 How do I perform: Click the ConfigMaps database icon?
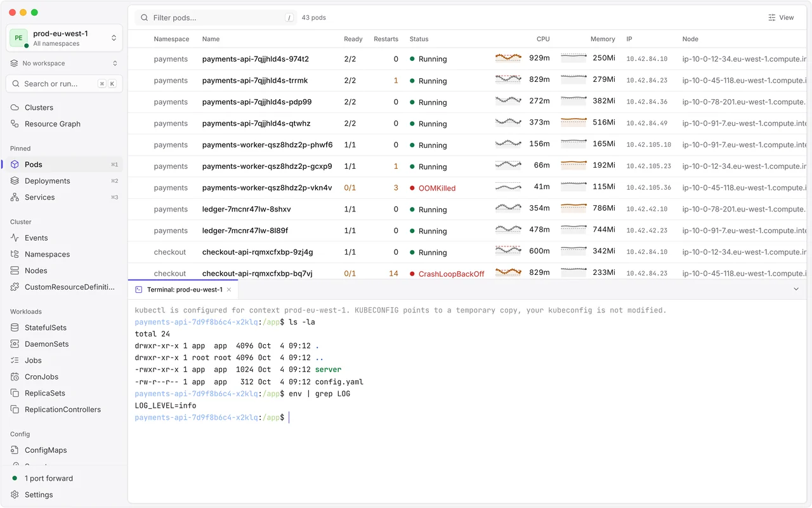click(15, 450)
